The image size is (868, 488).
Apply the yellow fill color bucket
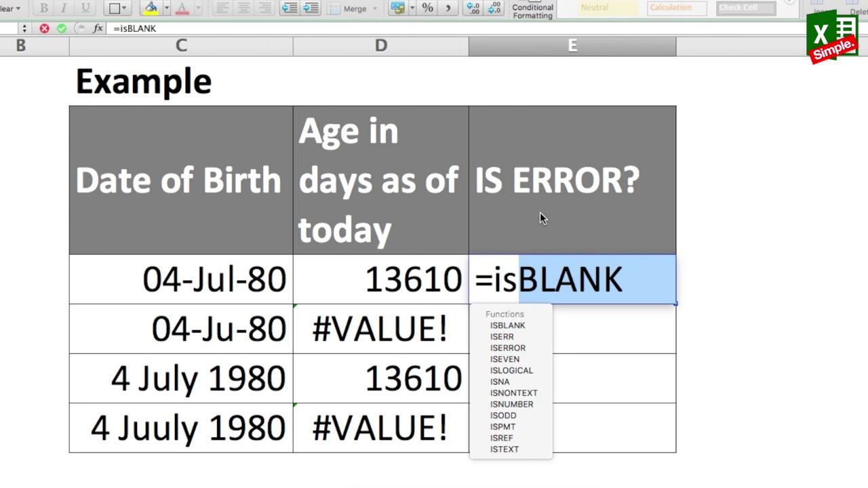(x=151, y=8)
